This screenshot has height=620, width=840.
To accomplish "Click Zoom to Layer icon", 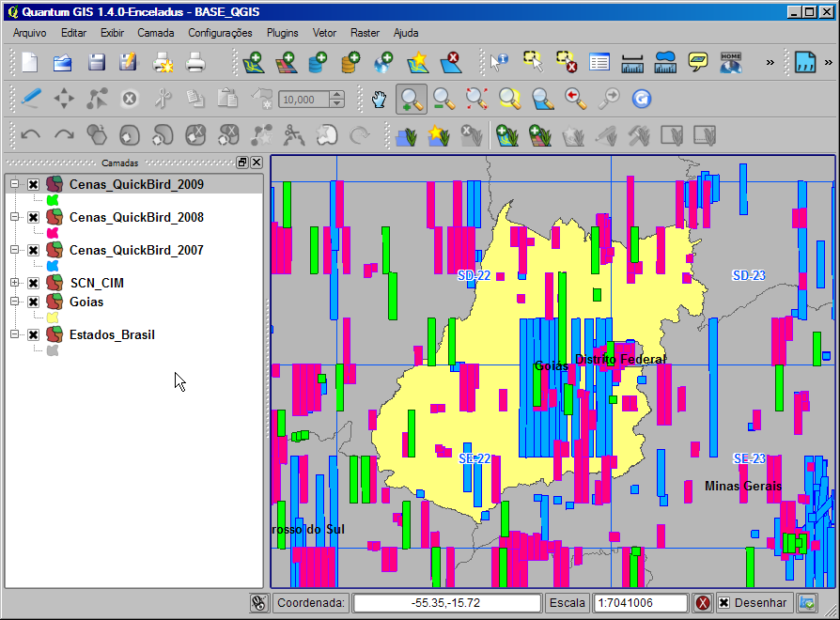I will (543, 99).
